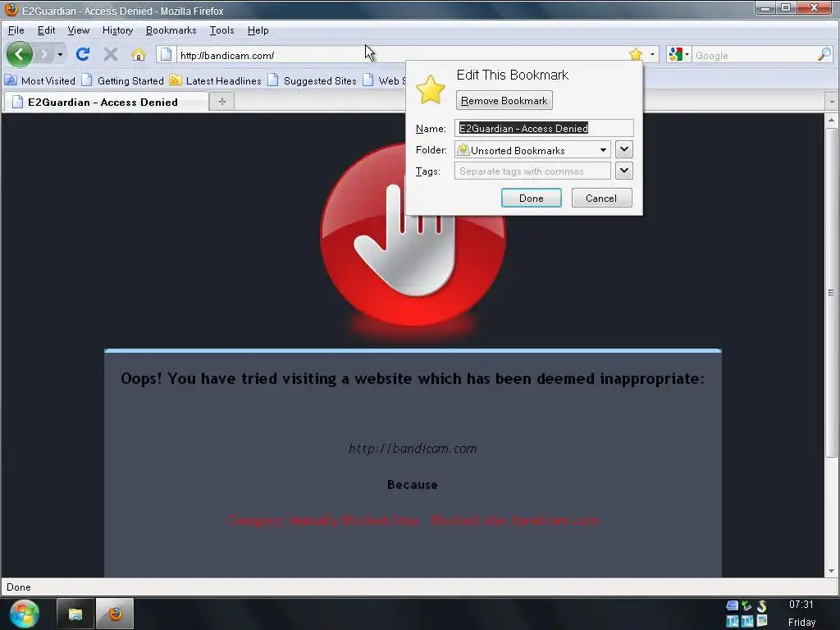Open the Edit menu

coord(46,30)
